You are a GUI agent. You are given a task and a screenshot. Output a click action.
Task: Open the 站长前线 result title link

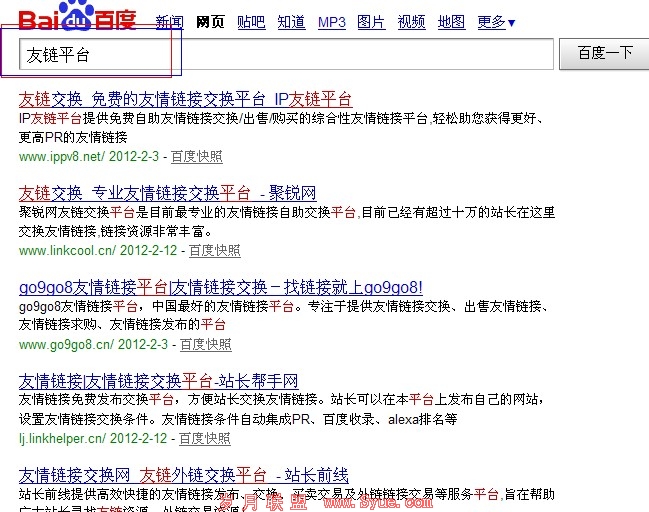pos(183,474)
